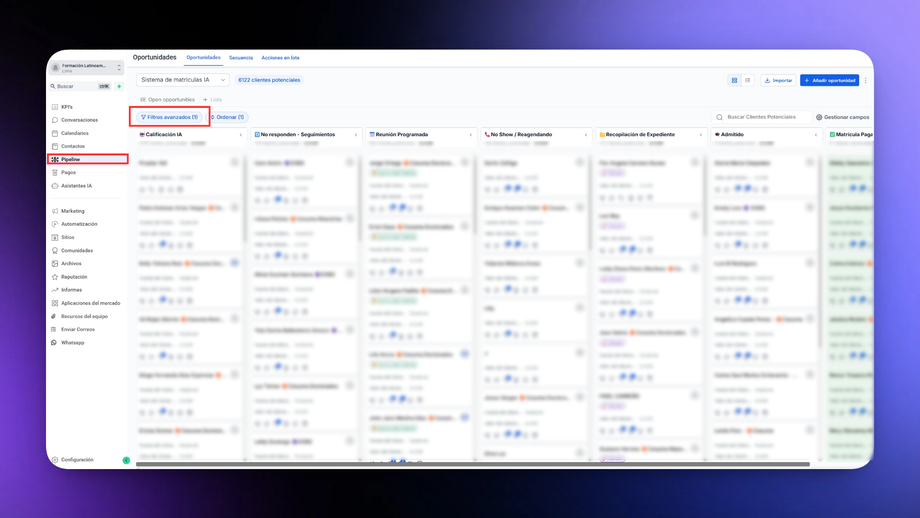Collapse the Reunión Programada column
The image size is (920, 518).
[x=471, y=135]
